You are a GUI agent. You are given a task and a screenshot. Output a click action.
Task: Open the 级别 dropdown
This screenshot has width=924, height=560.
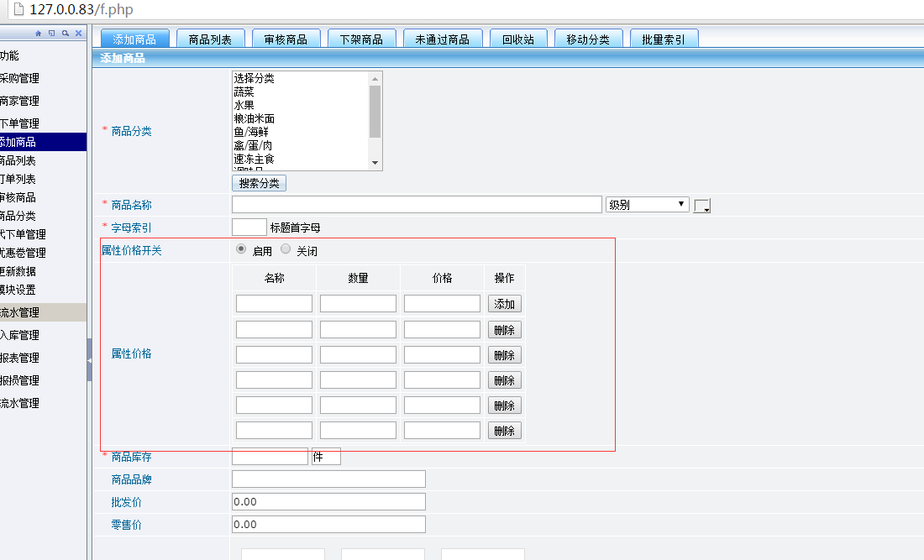tap(647, 204)
